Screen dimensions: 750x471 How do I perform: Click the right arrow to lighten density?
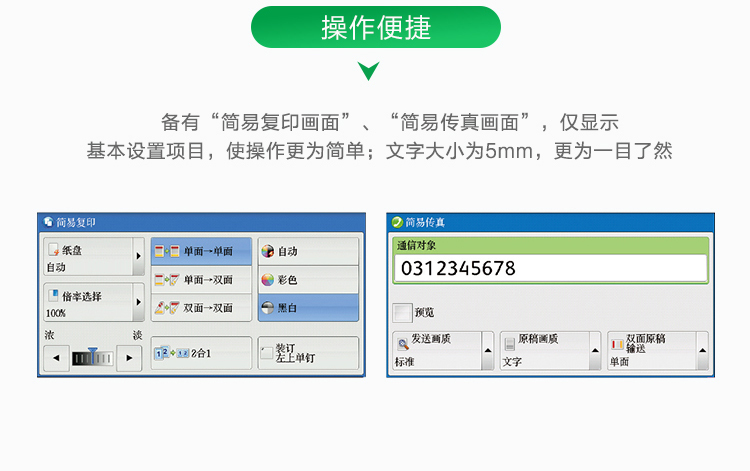129,358
